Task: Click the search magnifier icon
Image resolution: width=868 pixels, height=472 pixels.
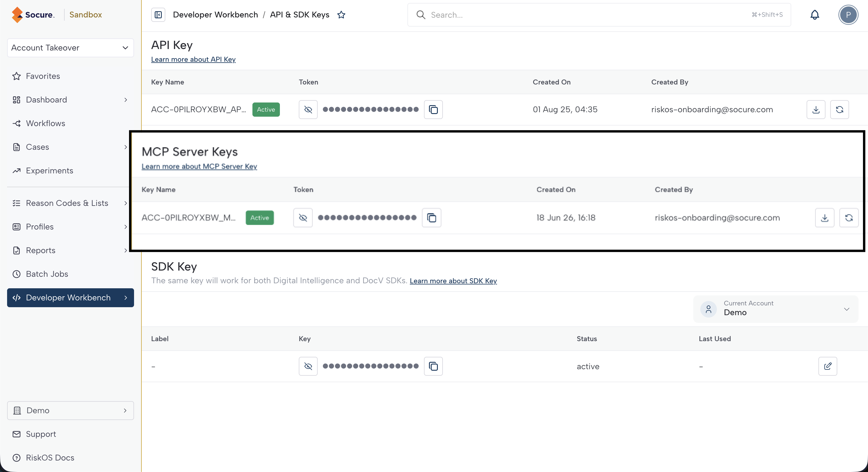Action: click(420, 14)
